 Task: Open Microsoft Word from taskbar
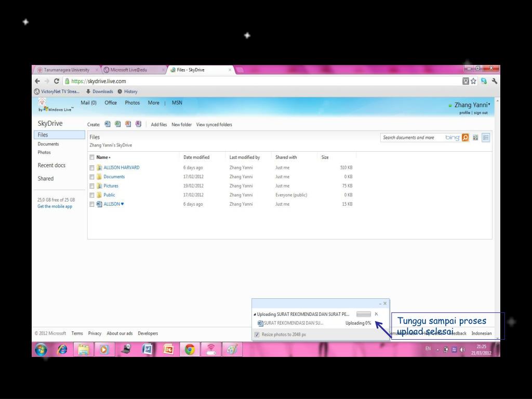[147, 349]
